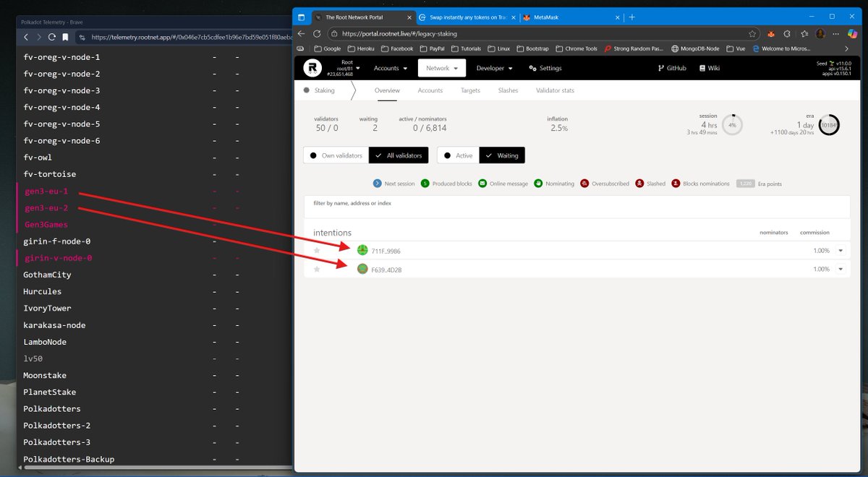868x477 pixels.
Task: Click the filter by name, address or index field
Action: pyautogui.click(x=576, y=206)
